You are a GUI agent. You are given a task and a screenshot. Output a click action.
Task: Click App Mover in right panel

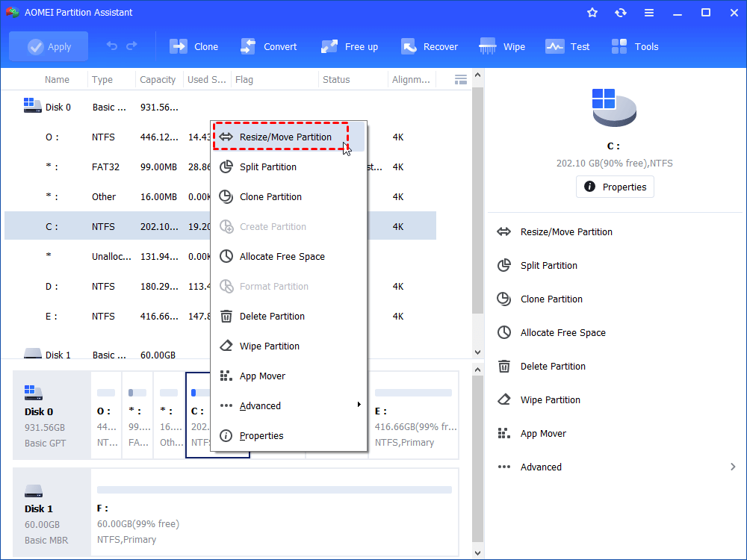point(532,433)
